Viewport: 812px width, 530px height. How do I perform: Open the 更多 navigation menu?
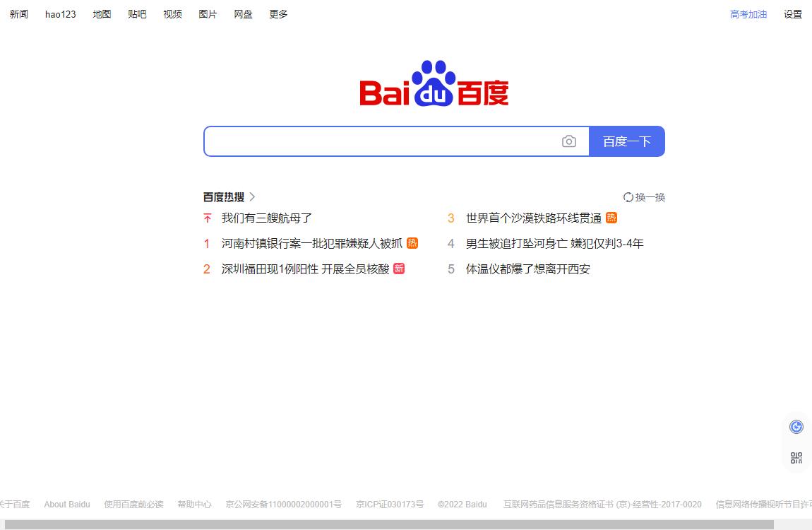[x=279, y=14]
